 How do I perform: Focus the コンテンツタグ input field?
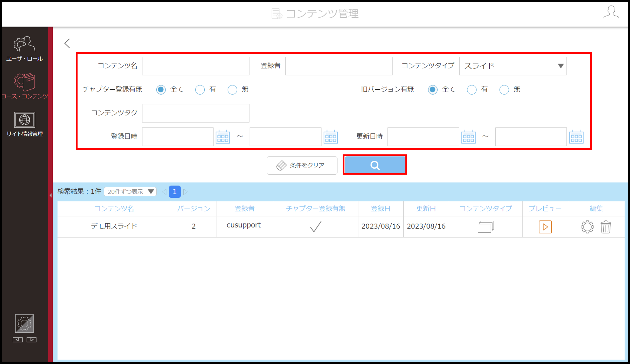tap(196, 113)
